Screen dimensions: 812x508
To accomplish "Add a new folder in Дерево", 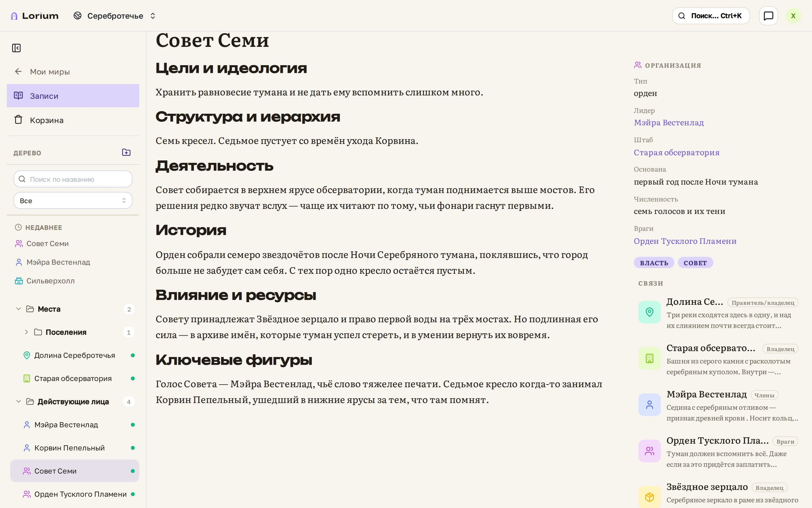I will (126, 152).
